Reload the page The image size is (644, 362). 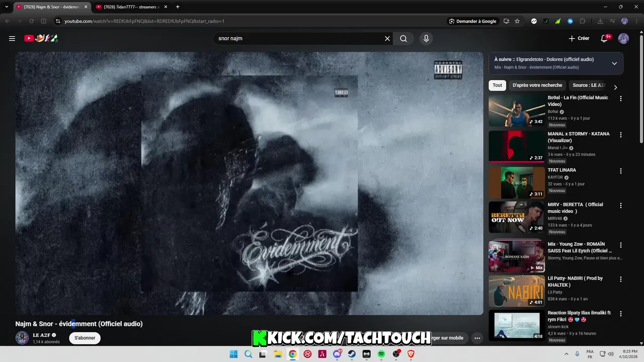point(32,21)
